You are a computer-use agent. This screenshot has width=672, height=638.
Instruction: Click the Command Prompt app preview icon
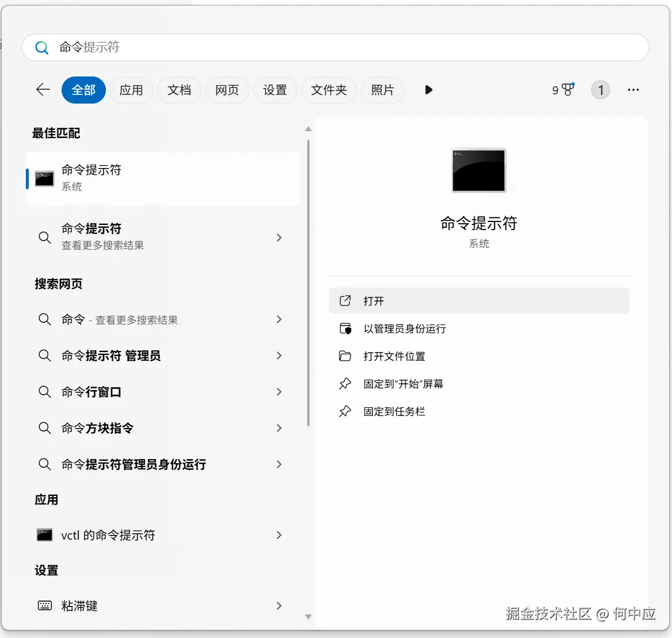[479, 170]
